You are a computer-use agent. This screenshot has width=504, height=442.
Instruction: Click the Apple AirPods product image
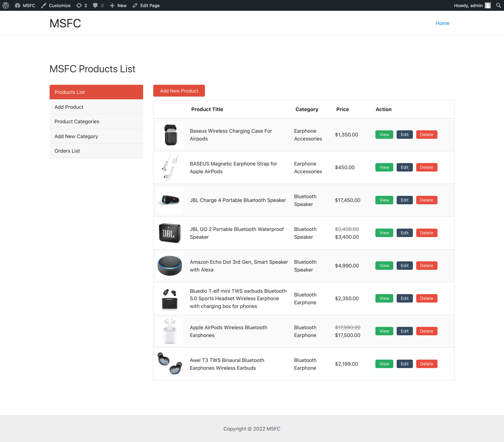click(170, 331)
